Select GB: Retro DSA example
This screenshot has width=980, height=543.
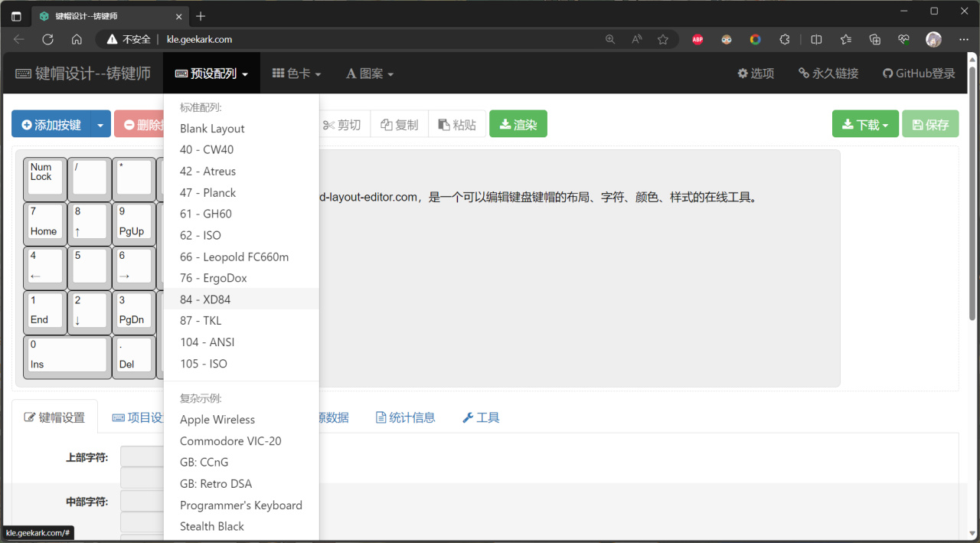241,484
